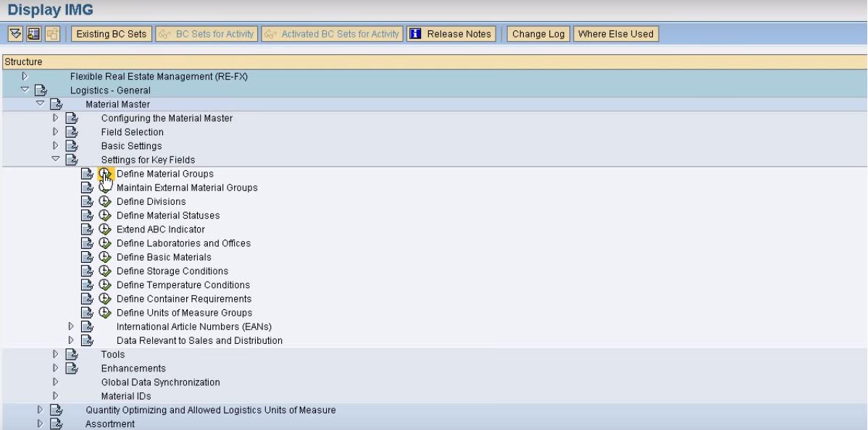Execute the Define Divisions activity

click(x=105, y=201)
